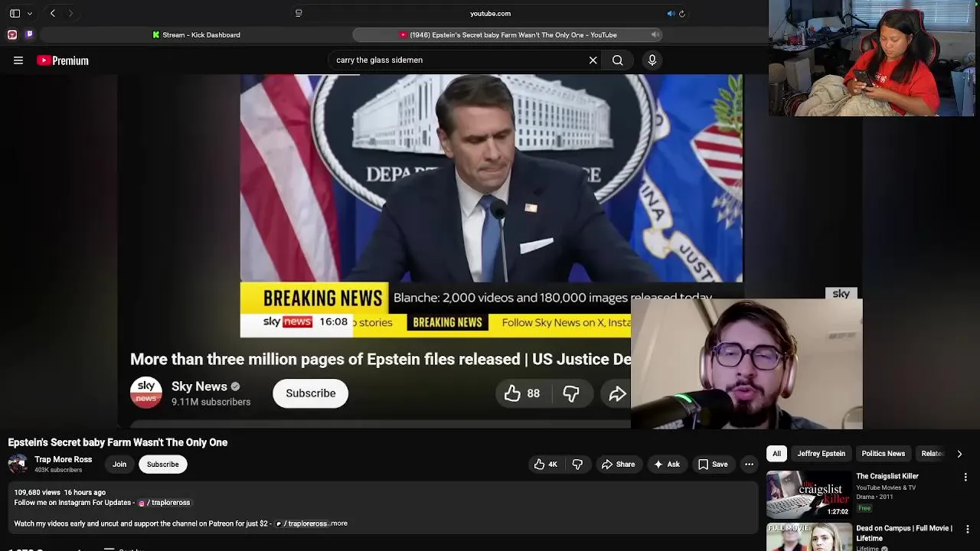
Task: Open Dead on Campus Full Movie title
Action: click(904, 533)
